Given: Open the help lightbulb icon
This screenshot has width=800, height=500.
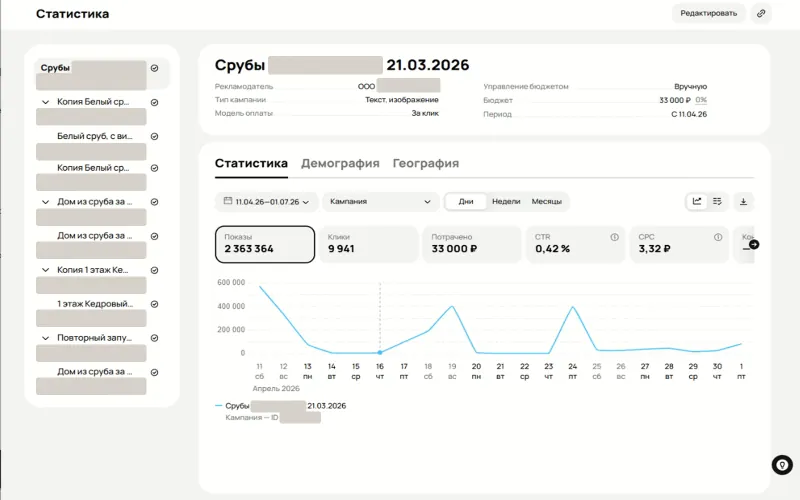Looking at the screenshot, I should point(782,465).
